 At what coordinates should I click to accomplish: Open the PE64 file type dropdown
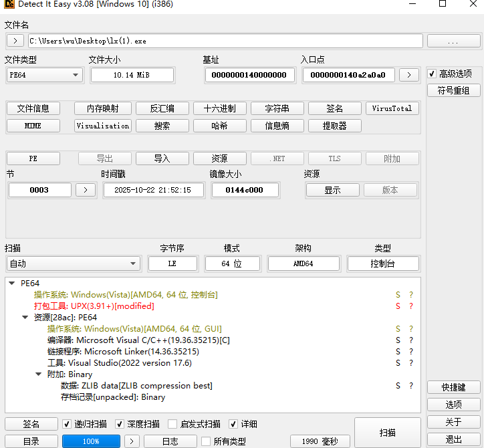tap(45, 75)
